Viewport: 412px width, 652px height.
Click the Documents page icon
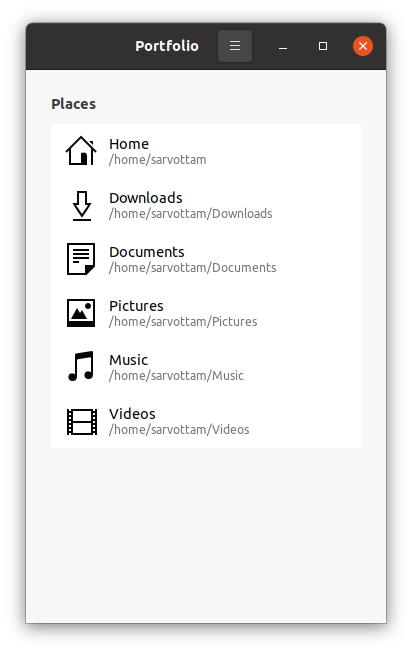[81, 259]
